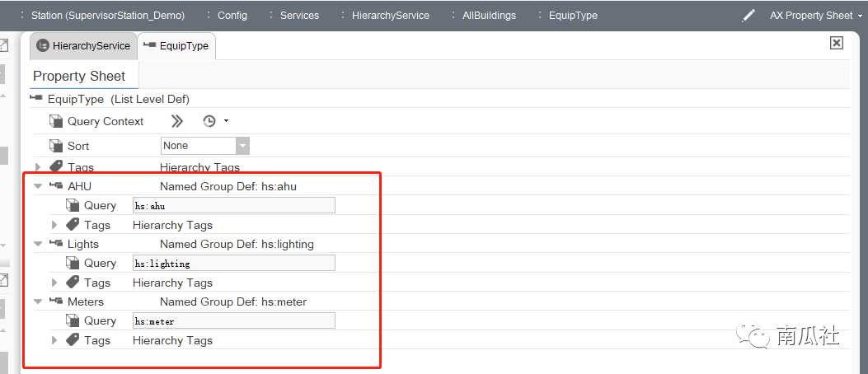Click the tag icon under AHU group
This screenshot has height=374, width=868.
73,225
